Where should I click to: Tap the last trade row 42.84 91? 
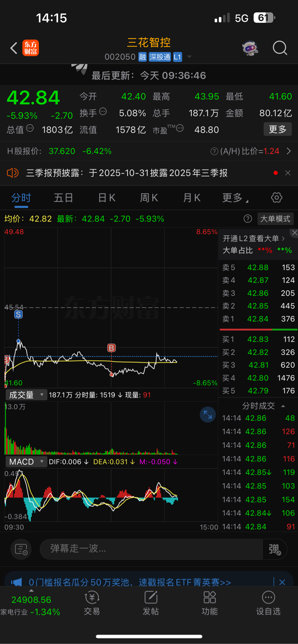click(x=258, y=527)
